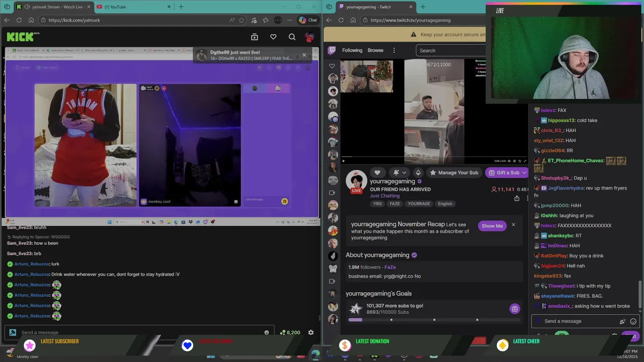Open Kick browse/clips icon next to heart
The image size is (644, 362).
click(x=255, y=37)
